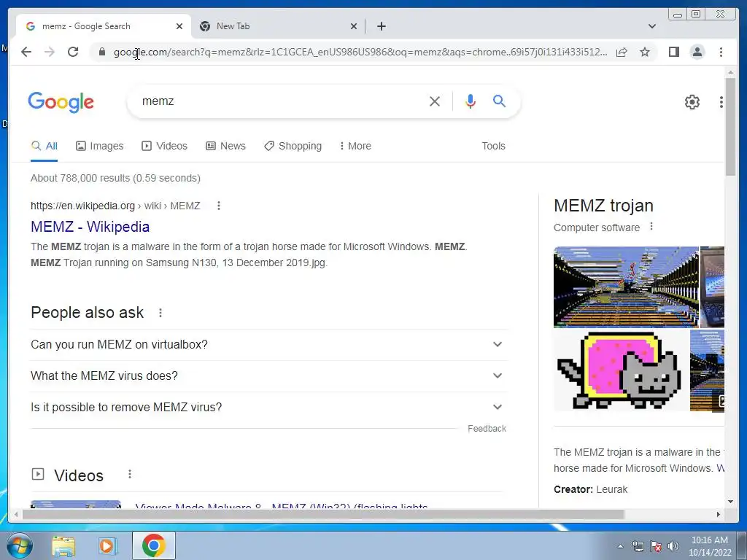
Task: Open the MEMZ - Wikipedia result
Action: (90, 227)
